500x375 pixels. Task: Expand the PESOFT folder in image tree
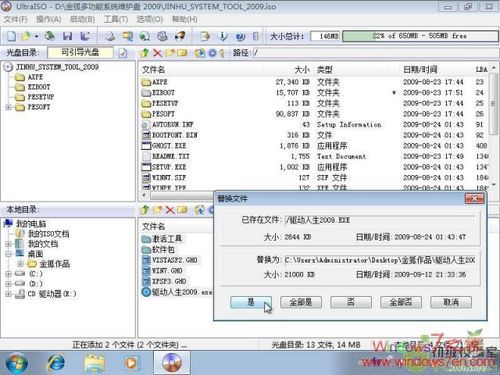pos(8,107)
